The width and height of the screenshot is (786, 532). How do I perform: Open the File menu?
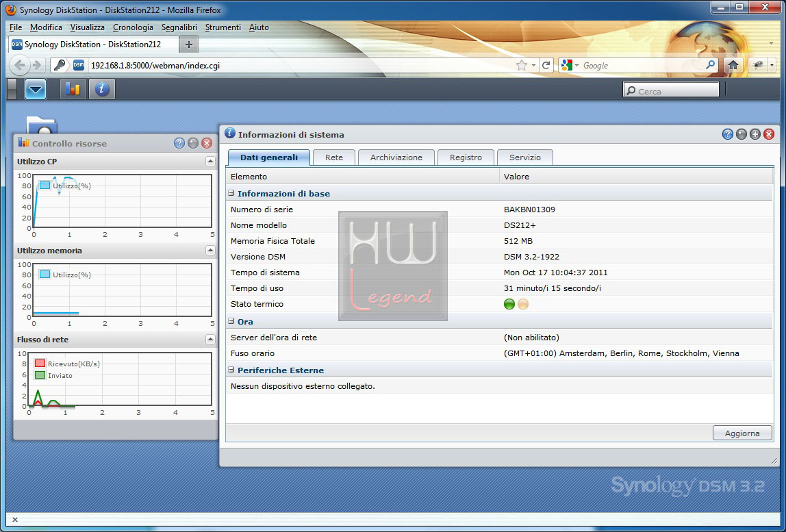pyautogui.click(x=16, y=27)
